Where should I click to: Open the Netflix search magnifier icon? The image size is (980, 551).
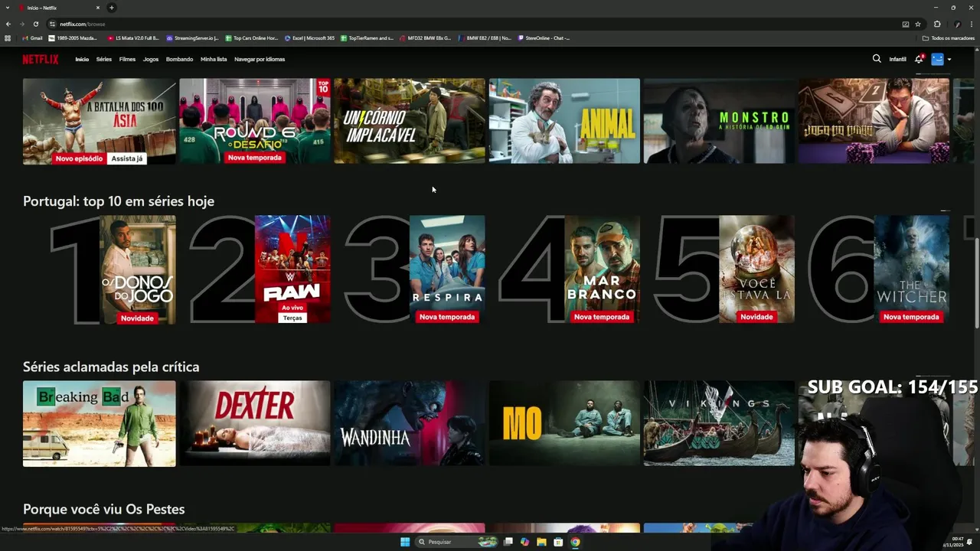click(x=877, y=59)
